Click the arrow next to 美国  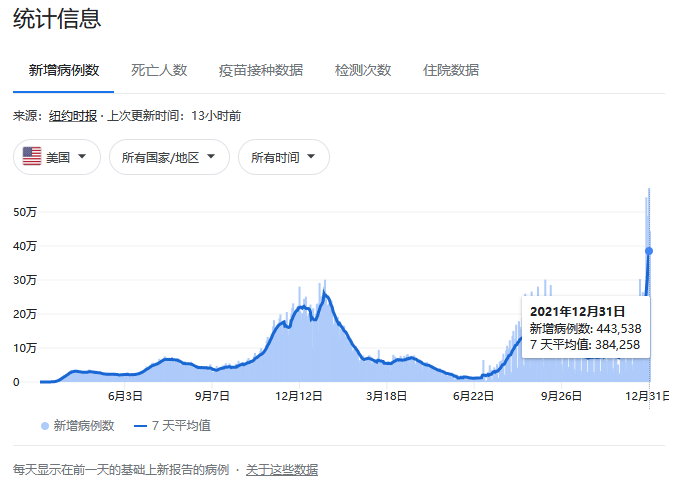pyautogui.click(x=82, y=157)
